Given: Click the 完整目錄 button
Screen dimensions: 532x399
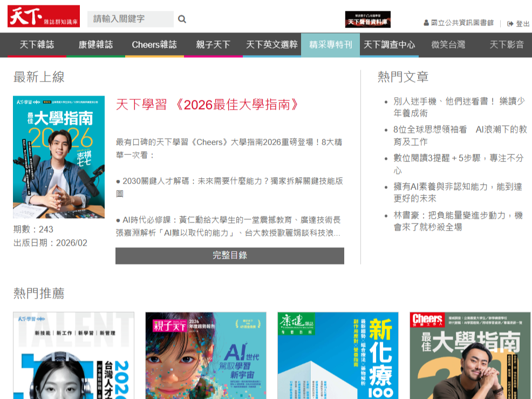Looking at the screenshot, I should [x=230, y=255].
